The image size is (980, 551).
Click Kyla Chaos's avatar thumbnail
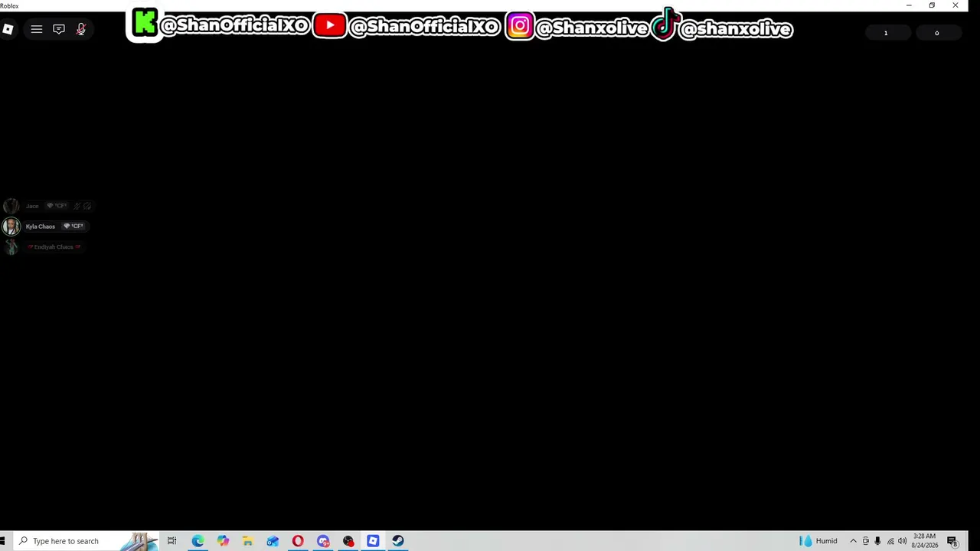[11, 227]
